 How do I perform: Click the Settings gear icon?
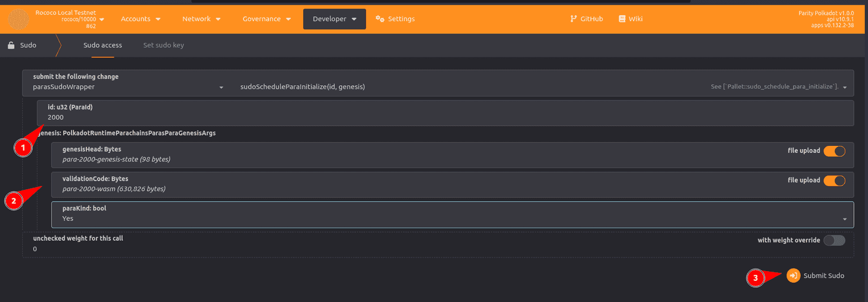(x=380, y=19)
